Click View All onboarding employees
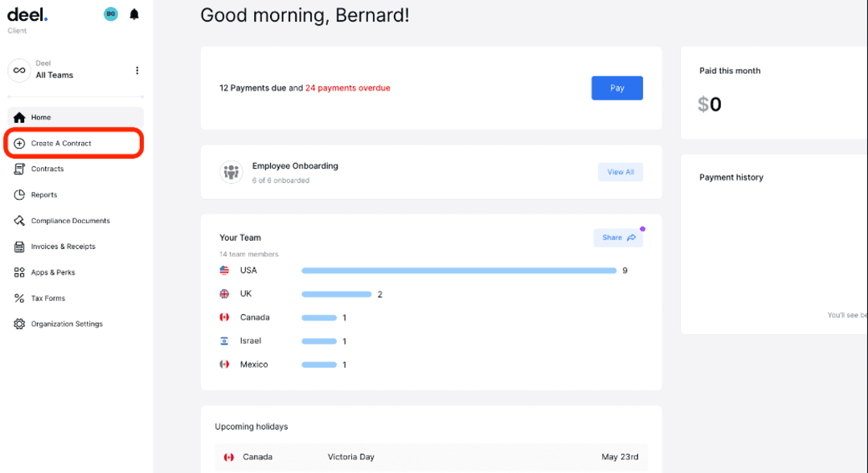The height and width of the screenshot is (473, 868). (620, 172)
